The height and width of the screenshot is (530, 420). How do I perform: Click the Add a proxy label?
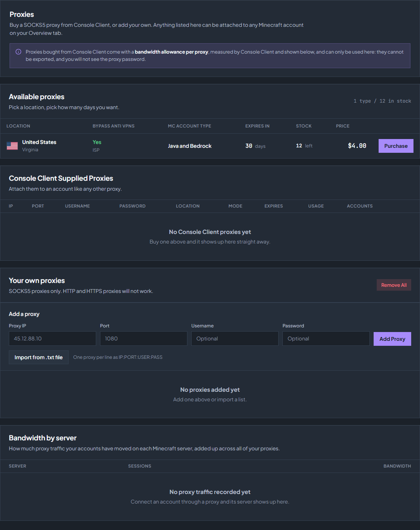coord(24,314)
